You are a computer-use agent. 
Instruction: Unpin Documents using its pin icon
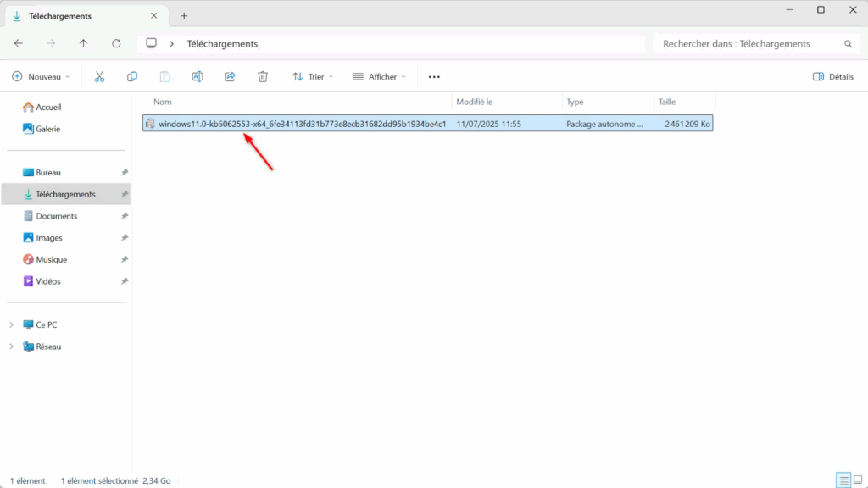tap(125, 216)
